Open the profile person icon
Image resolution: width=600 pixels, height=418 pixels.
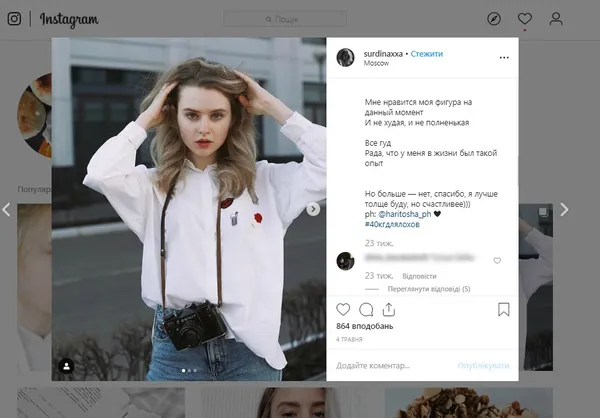click(556, 19)
